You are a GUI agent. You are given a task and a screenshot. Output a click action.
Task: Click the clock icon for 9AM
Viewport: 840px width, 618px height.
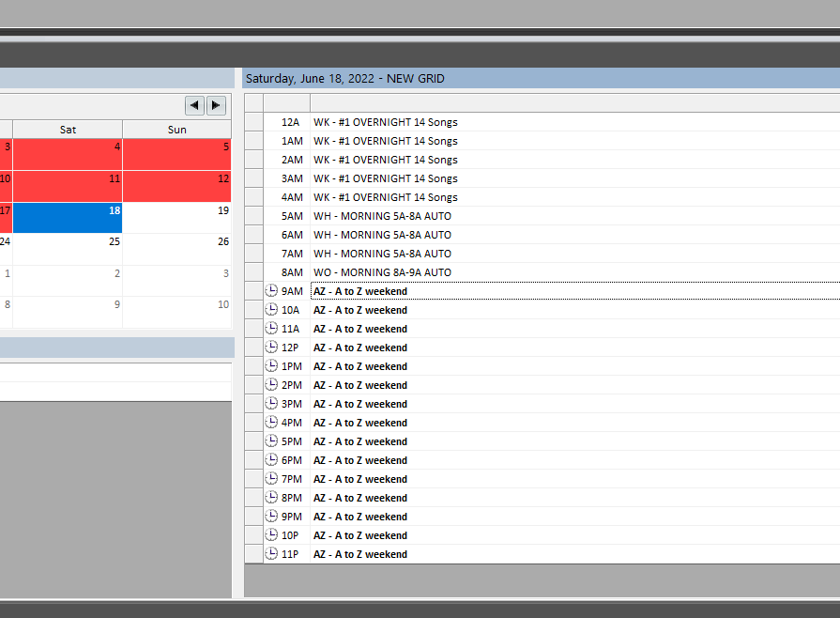tap(272, 291)
